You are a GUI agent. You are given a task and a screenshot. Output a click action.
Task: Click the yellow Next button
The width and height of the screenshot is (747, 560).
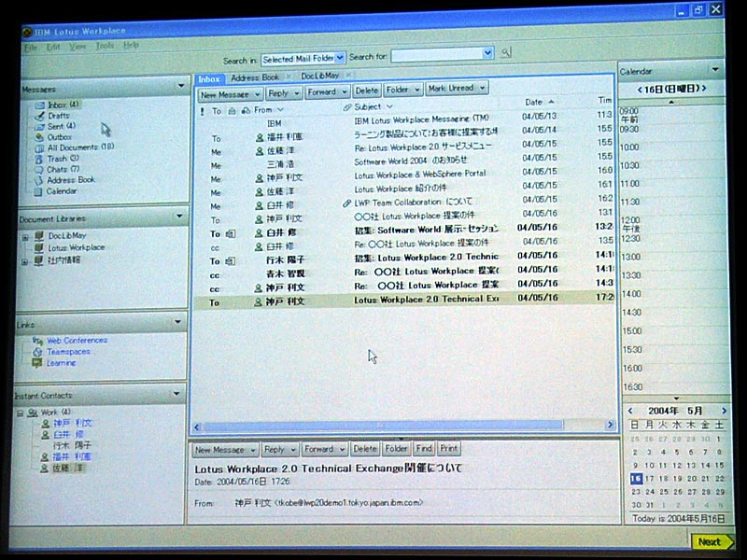click(712, 542)
